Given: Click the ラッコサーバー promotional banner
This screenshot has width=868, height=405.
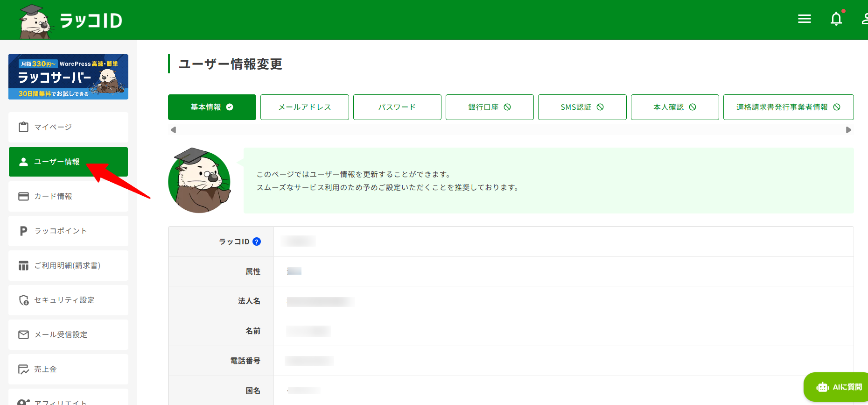Looking at the screenshot, I should (68, 77).
